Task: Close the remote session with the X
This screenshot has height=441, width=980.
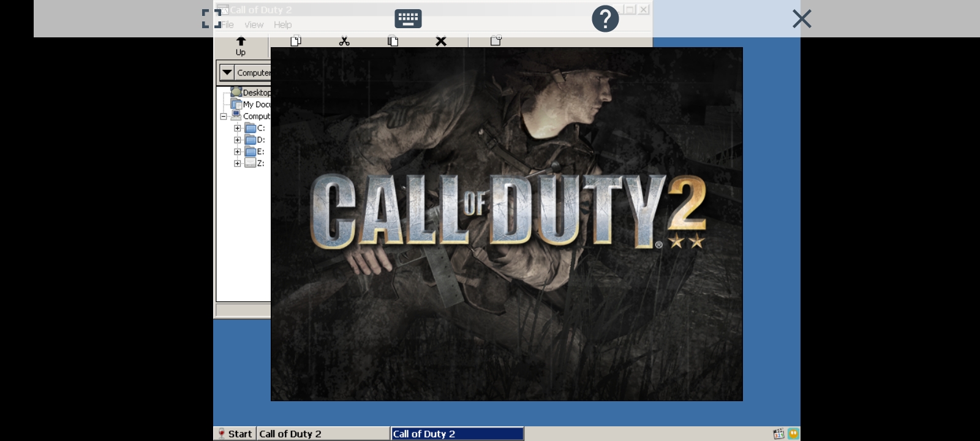Action: (802, 19)
